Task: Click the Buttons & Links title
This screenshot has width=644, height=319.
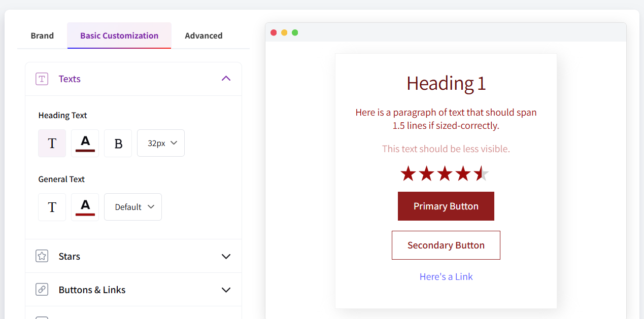Action: pos(92,290)
